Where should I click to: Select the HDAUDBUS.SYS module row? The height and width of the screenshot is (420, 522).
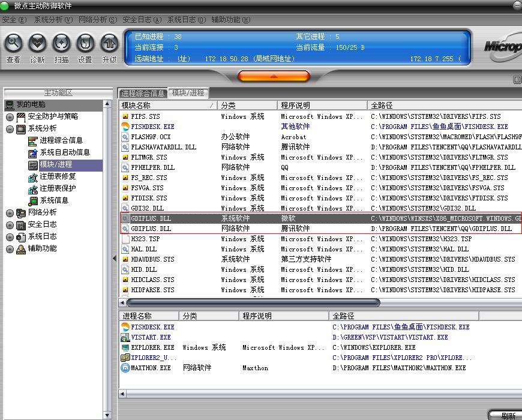click(x=321, y=259)
